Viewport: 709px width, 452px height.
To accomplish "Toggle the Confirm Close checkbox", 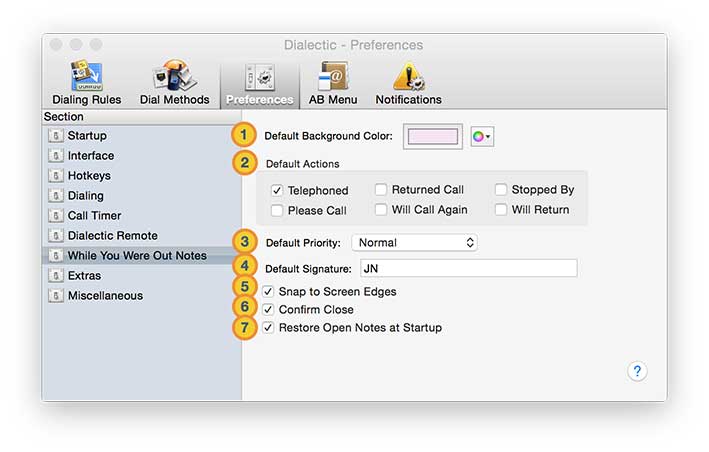I will click(x=268, y=310).
